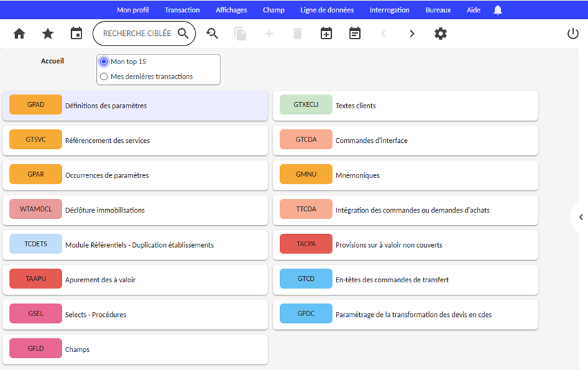Click the calendar plus icon

pos(326,33)
